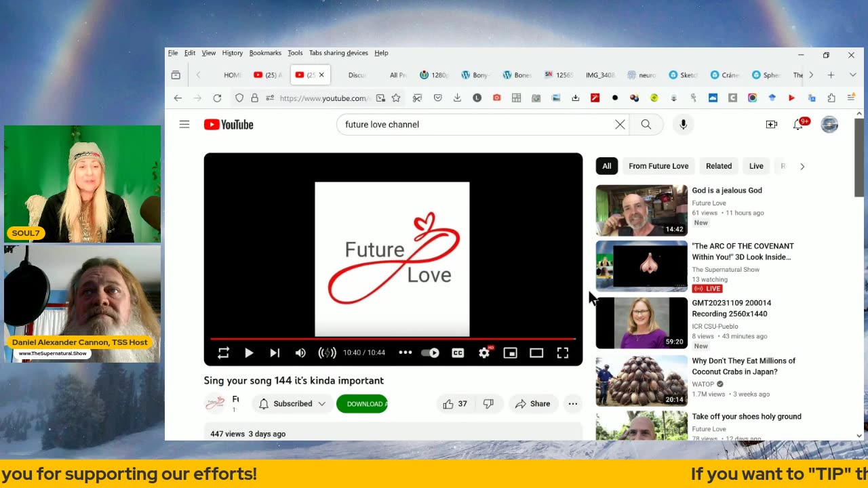Open the YouTube account avatar menu

tap(829, 125)
